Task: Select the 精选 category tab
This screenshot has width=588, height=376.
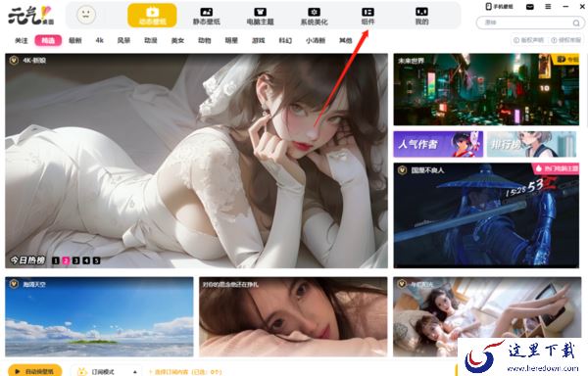Action: 48,40
